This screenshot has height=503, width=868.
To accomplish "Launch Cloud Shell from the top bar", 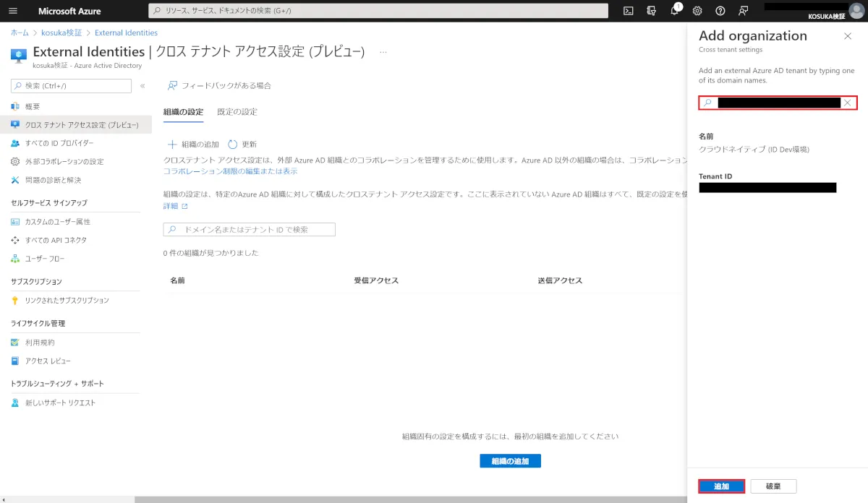I will [629, 11].
